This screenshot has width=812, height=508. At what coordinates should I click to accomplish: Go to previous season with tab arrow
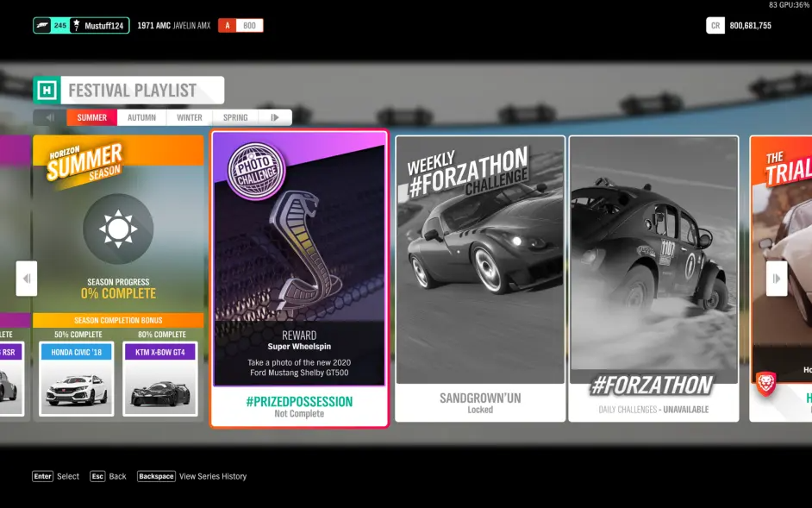coord(50,117)
